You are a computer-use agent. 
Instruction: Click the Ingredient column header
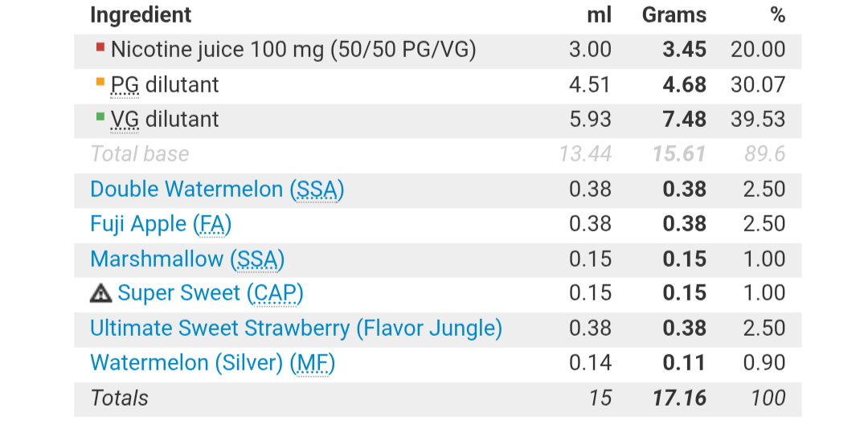[x=141, y=14]
